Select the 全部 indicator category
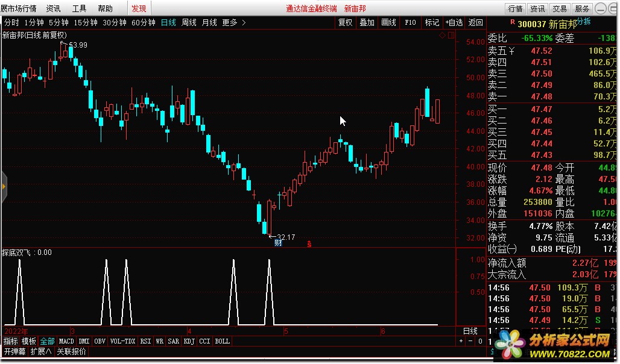The image size is (620, 364). click(x=48, y=341)
